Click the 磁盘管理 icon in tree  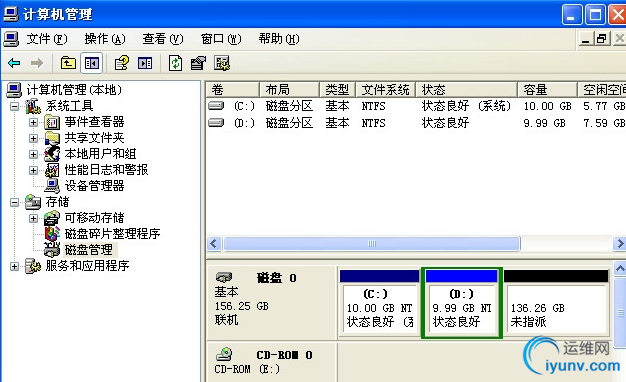(52, 249)
